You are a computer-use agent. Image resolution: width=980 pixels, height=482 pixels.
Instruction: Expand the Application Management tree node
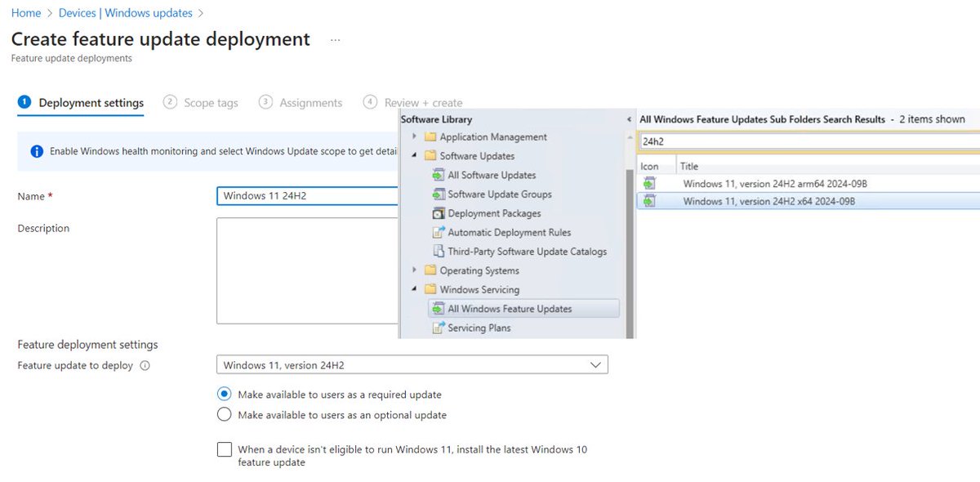tap(415, 137)
